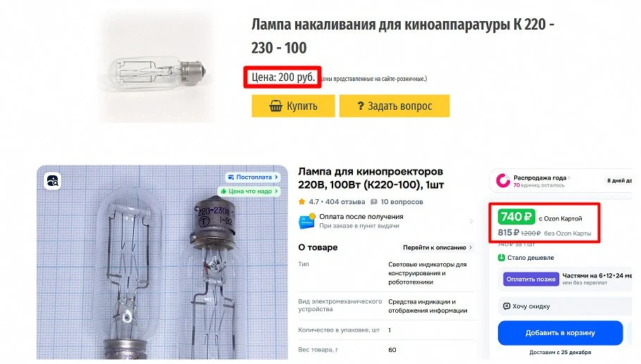Screen dimensions: 641x364
Task: Click the purple Оплатить позже button
Action: pos(530,279)
